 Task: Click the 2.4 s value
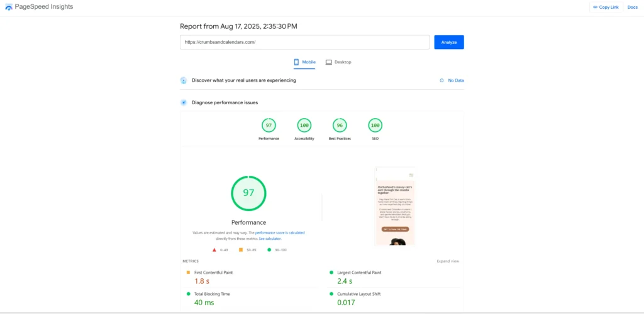[x=345, y=281]
